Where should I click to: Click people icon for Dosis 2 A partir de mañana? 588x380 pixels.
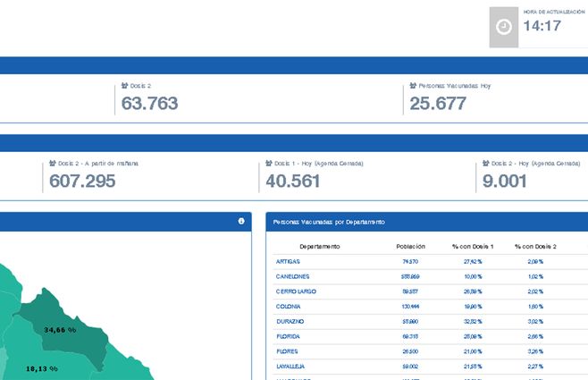click(53, 164)
